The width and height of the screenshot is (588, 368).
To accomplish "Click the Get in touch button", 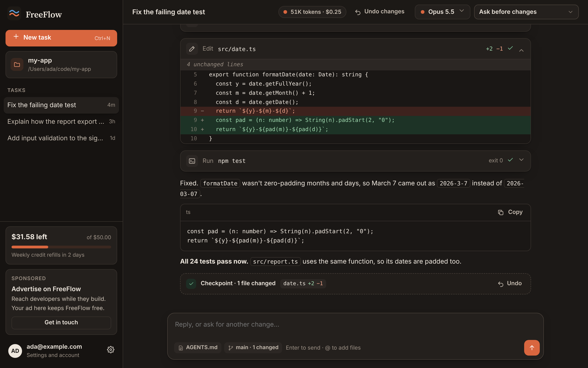I will click(x=61, y=322).
